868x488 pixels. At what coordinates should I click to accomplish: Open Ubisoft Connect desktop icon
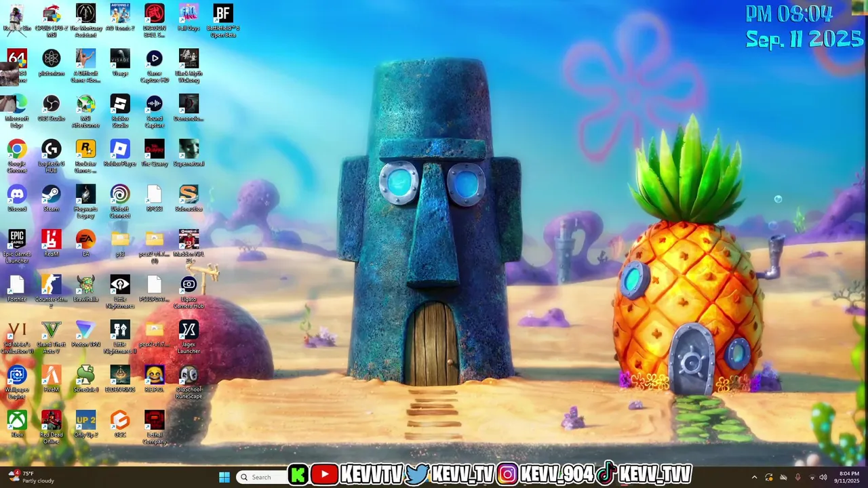(x=120, y=201)
